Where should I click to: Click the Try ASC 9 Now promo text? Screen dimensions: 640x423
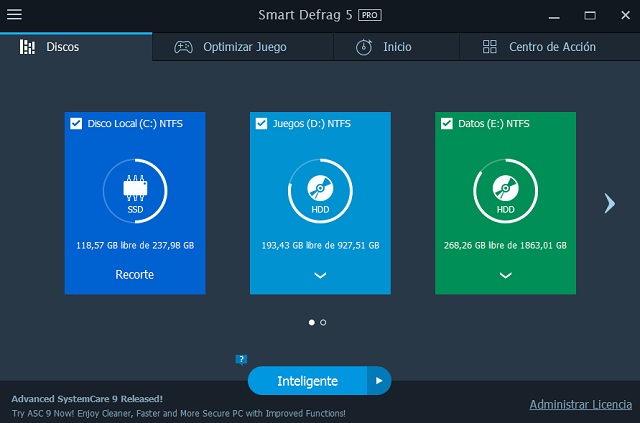[179, 413]
